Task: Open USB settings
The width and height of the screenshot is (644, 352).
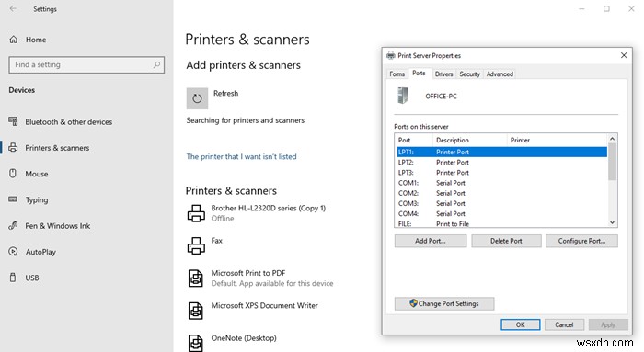Action: (x=24, y=278)
